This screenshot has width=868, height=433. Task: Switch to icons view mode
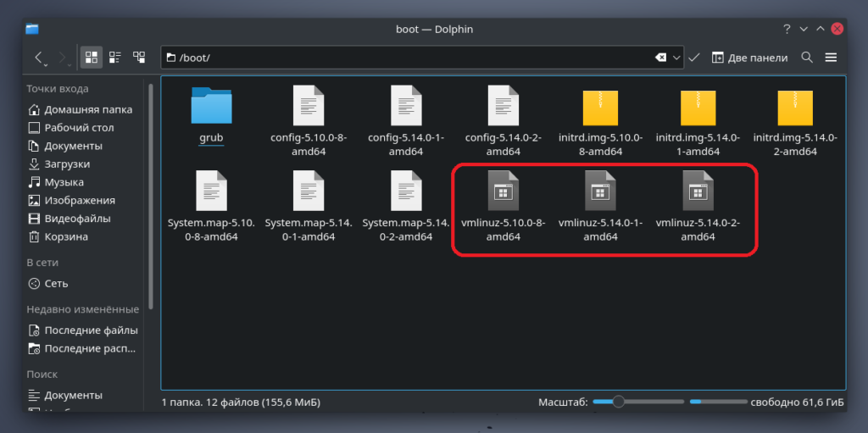point(92,58)
